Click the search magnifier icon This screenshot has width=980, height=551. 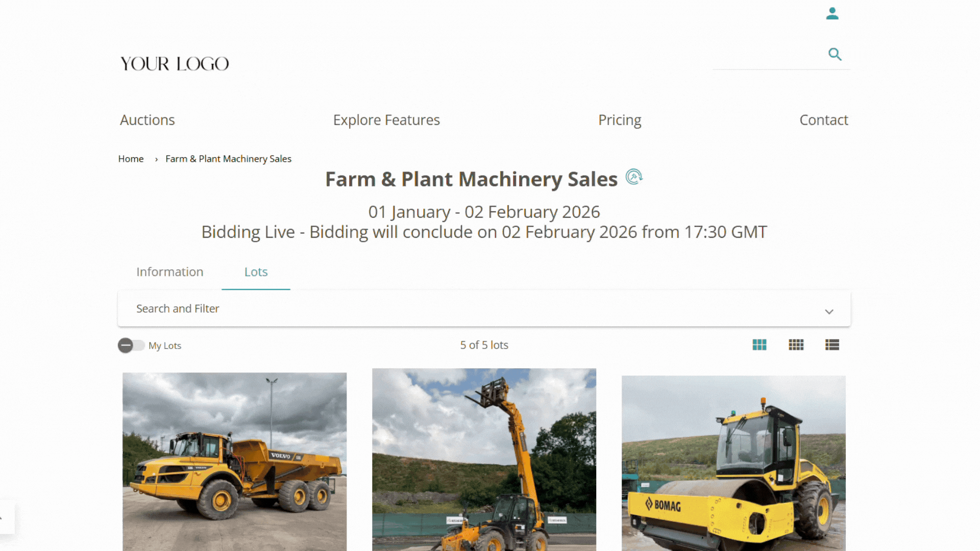coord(835,54)
